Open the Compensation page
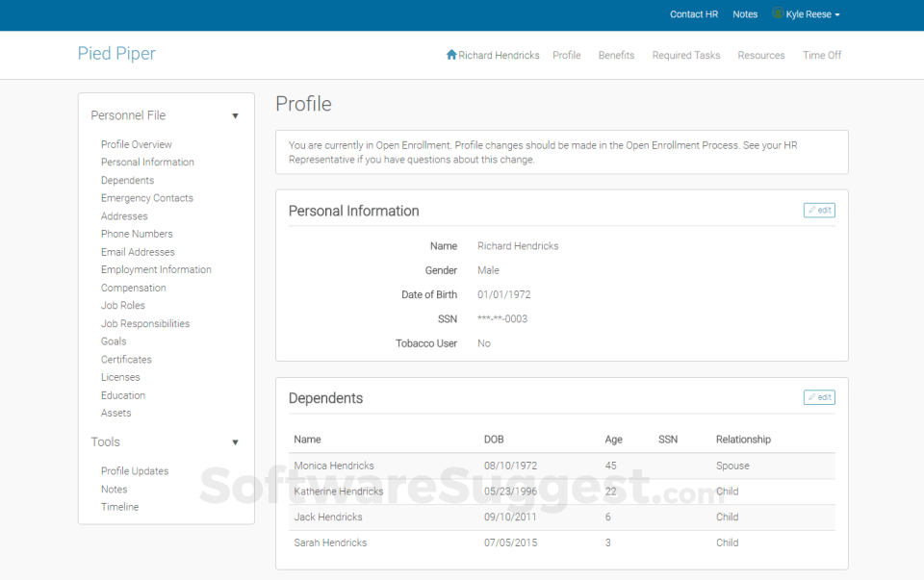This screenshot has height=580, width=924. (x=133, y=287)
